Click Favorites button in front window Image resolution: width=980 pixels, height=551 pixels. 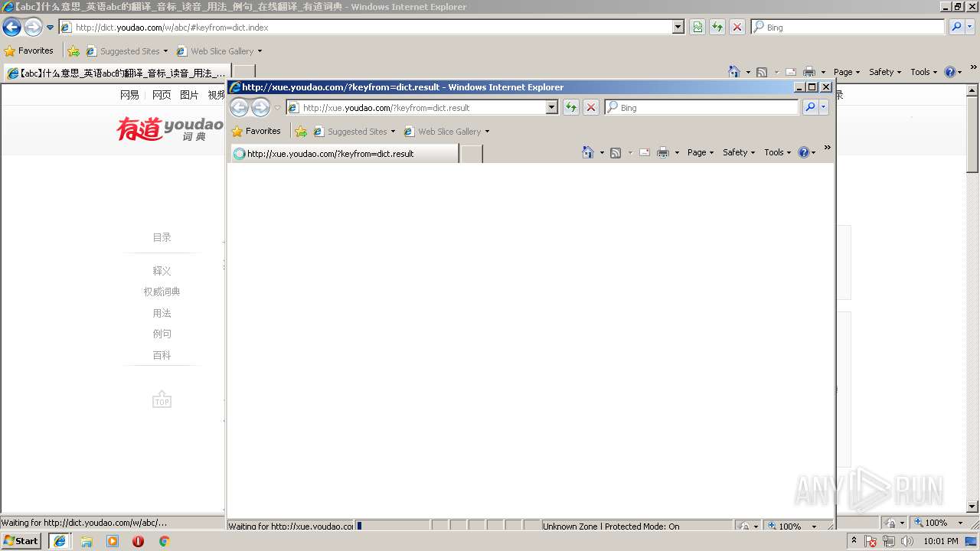[256, 132]
